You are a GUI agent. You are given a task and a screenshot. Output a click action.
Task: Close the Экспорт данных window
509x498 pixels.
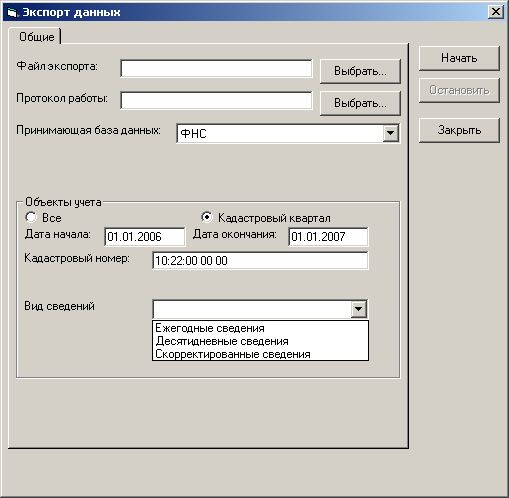(496, 12)
